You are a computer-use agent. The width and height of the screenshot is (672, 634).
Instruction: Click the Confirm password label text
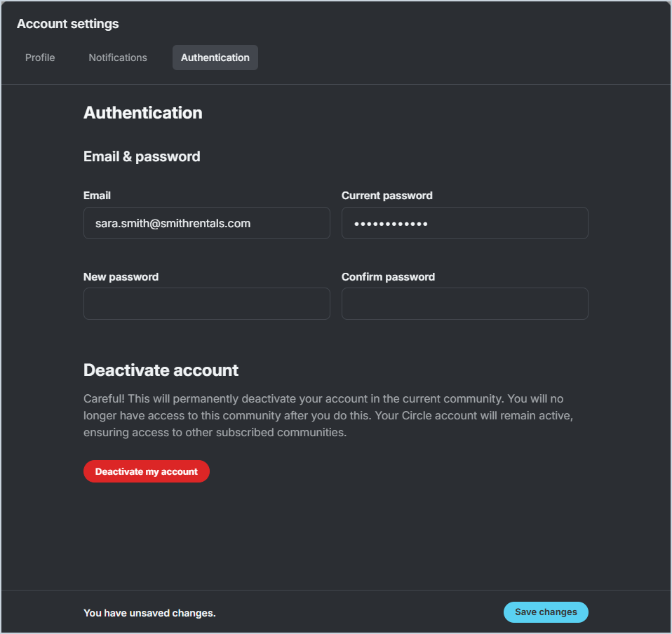click(x=388, y=277)
